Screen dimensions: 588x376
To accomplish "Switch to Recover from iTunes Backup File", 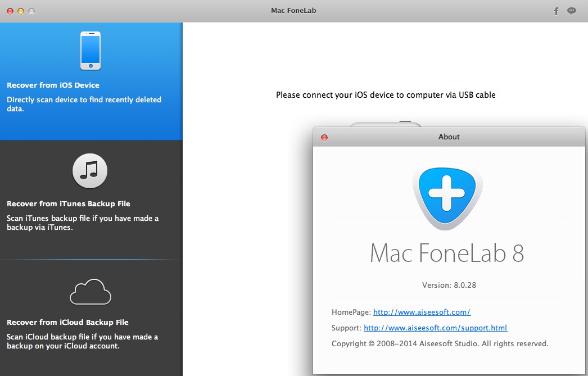I will tap(91, 200).
